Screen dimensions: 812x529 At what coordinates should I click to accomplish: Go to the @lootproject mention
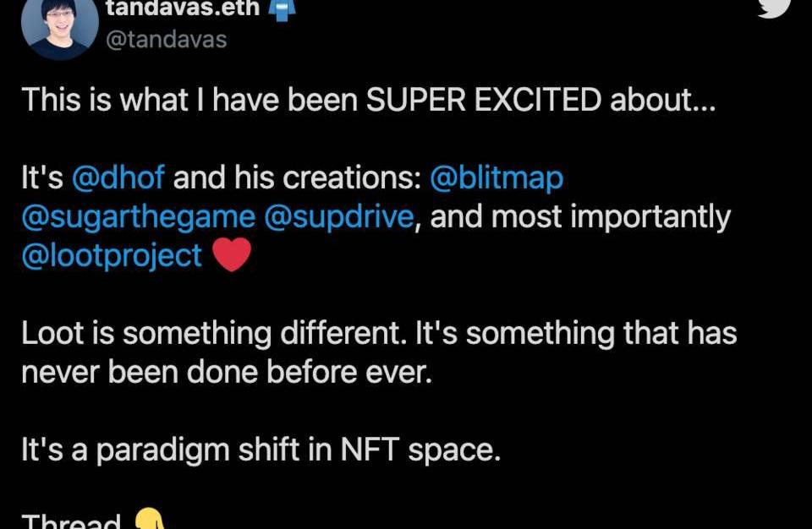pos(112,255)
